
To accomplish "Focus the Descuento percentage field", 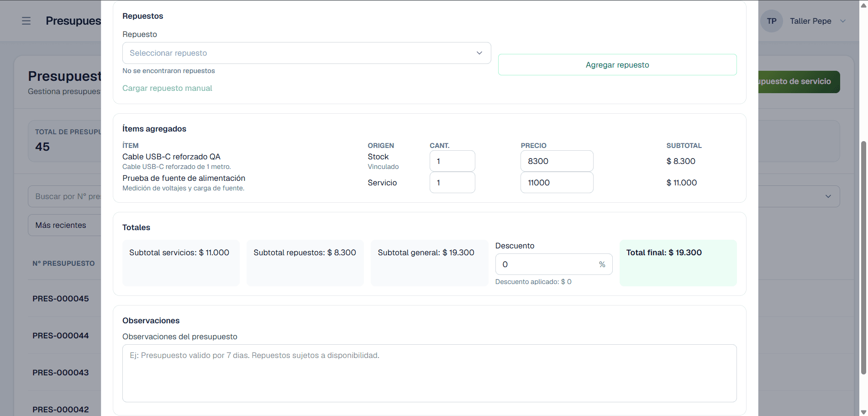I will point(553,264).
